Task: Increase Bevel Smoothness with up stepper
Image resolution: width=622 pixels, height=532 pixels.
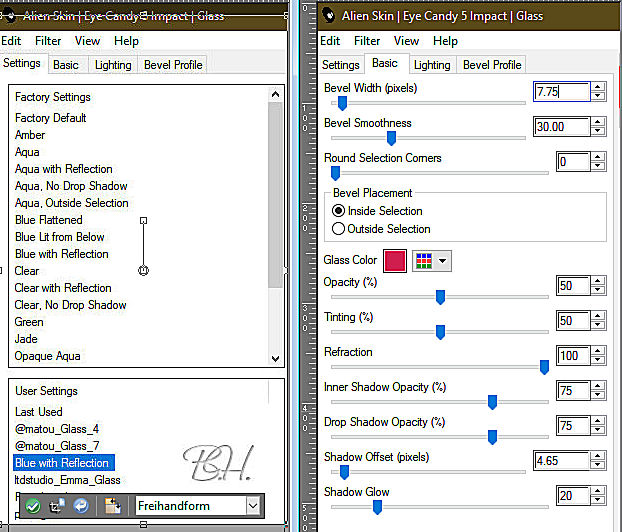Action: coord(598,122)
